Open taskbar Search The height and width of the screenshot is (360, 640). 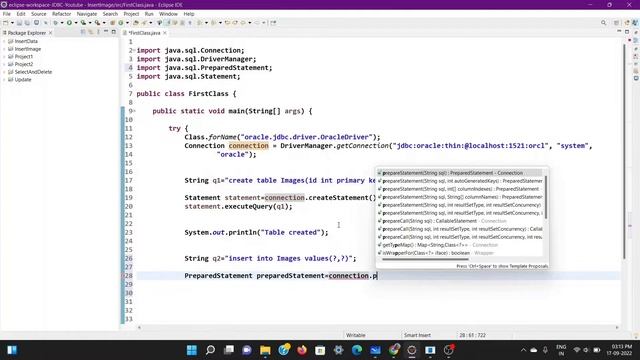[210, 350]
